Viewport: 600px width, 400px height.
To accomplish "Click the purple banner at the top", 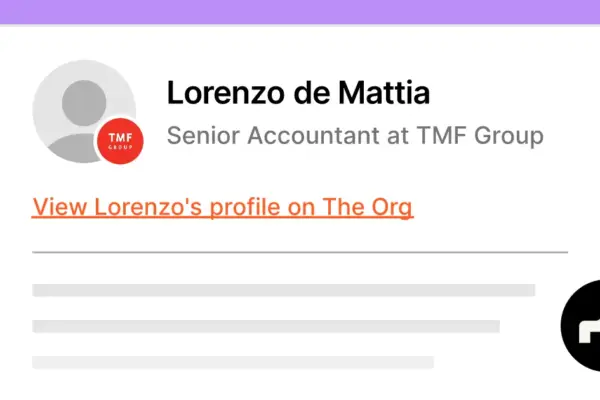I will [x=300, y=12].
